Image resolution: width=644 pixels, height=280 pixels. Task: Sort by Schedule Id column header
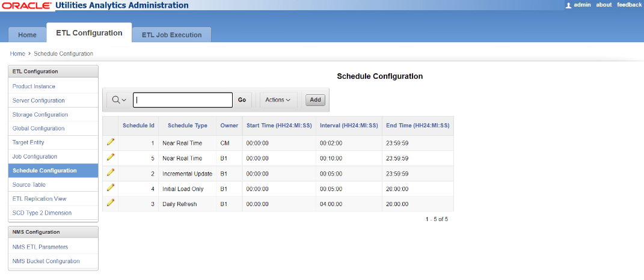[x=138, y=126]
